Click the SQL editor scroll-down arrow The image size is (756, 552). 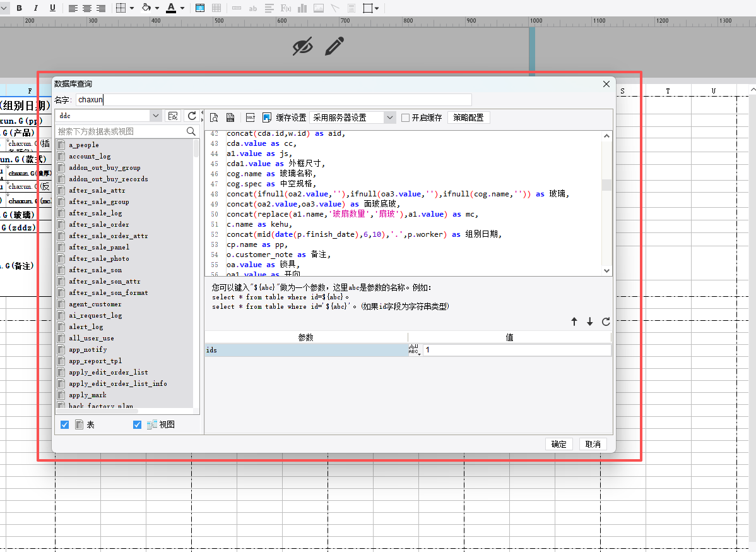pos(606,271)
